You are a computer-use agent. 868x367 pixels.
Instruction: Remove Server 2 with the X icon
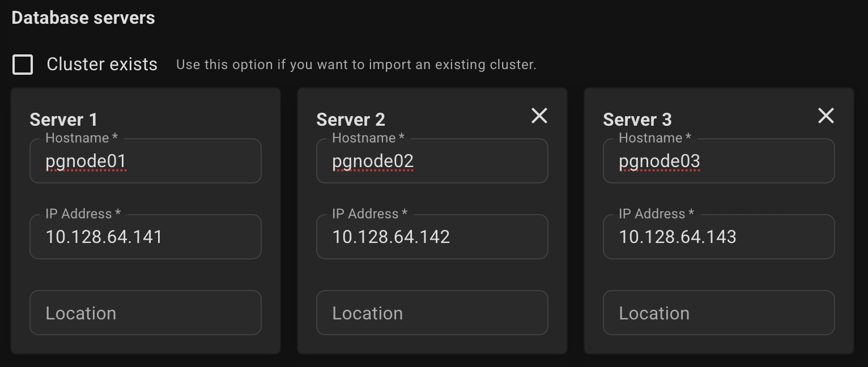[x=539, y=116]
